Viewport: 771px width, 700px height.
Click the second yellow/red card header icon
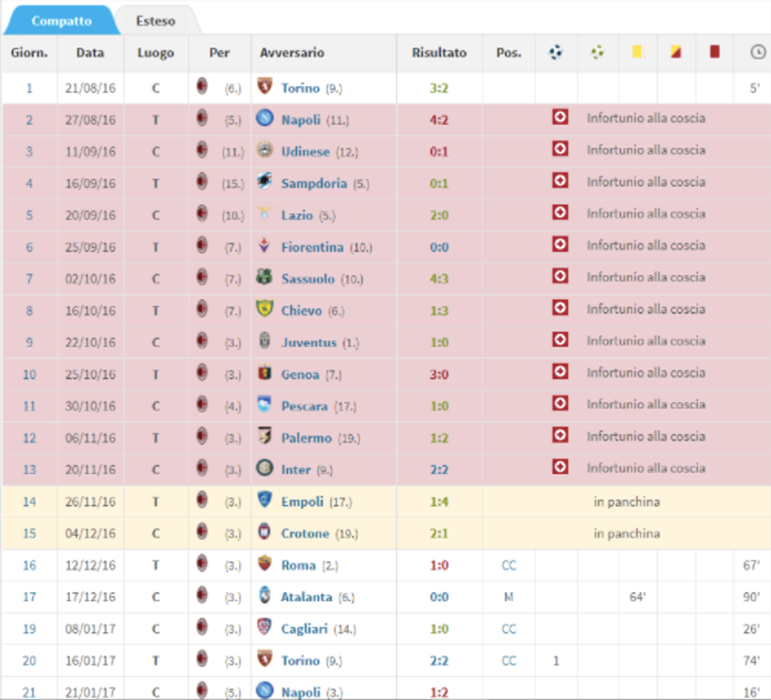click(676, 52)
